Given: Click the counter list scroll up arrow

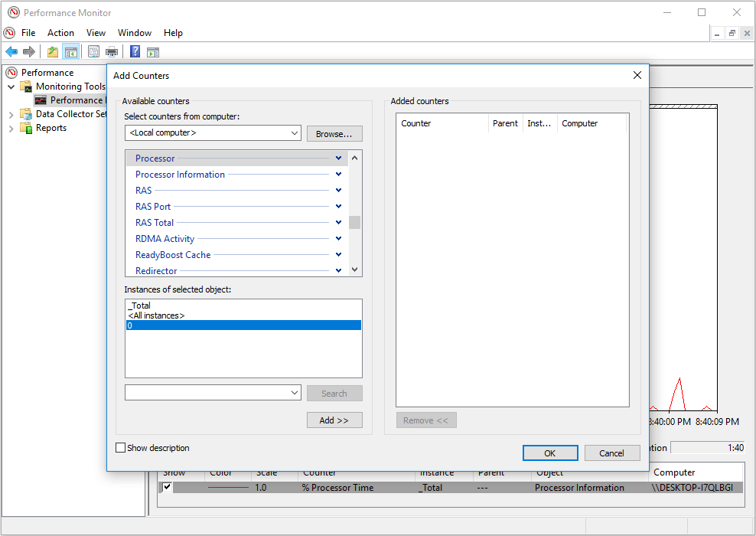Looking at the screenshot, I should [355, 158].
